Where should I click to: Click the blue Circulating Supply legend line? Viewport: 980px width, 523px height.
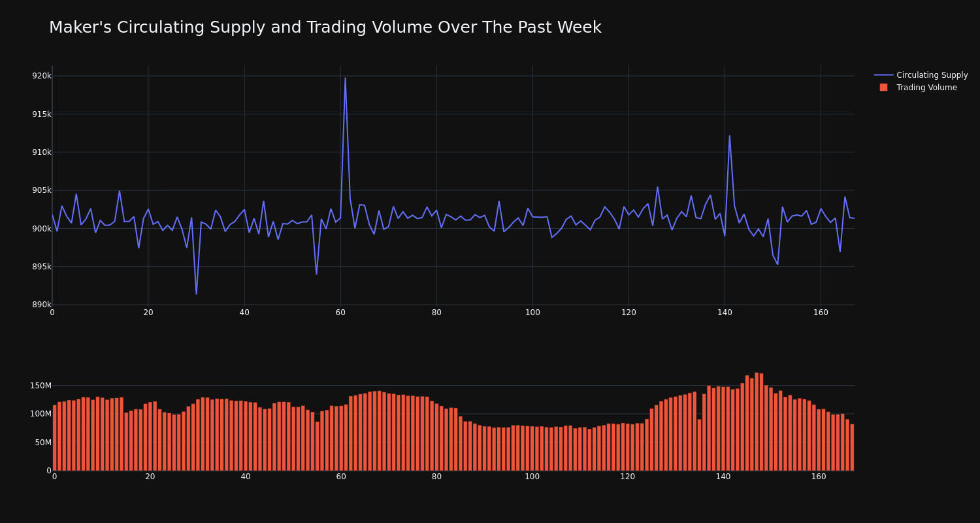pos(883,75)
